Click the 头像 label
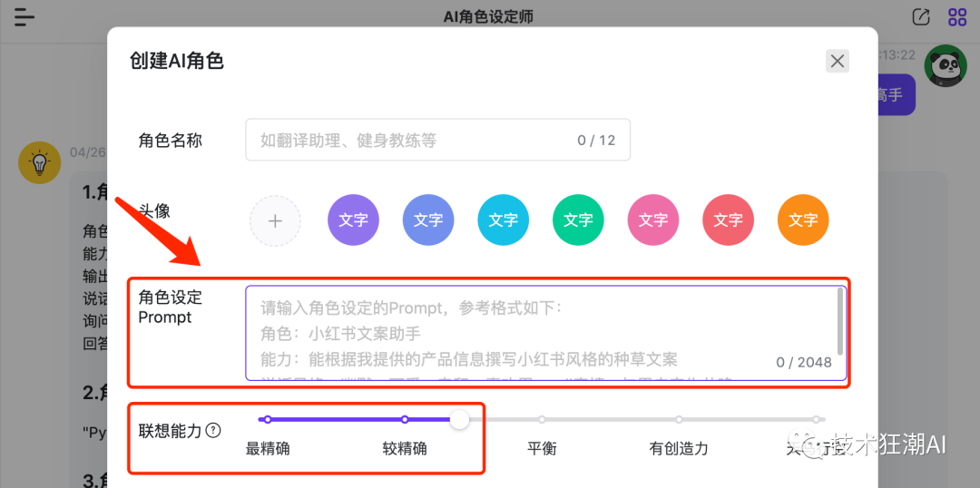 coord(154,212)
